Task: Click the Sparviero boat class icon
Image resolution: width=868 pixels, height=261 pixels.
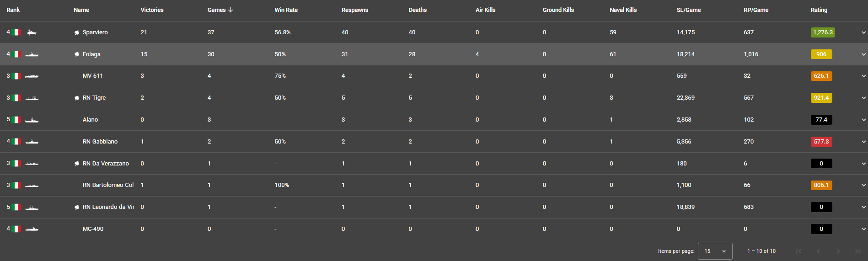Action: tap(32, 32)
